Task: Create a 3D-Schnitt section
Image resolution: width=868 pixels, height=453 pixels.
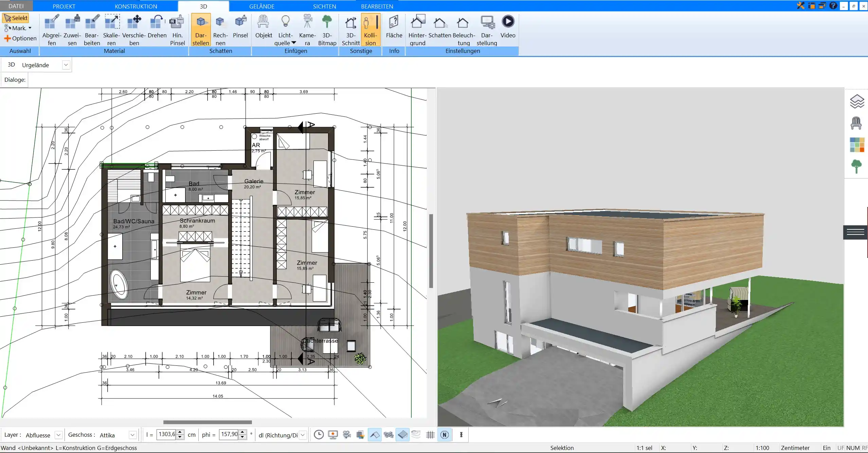Action: pos(351,30)
